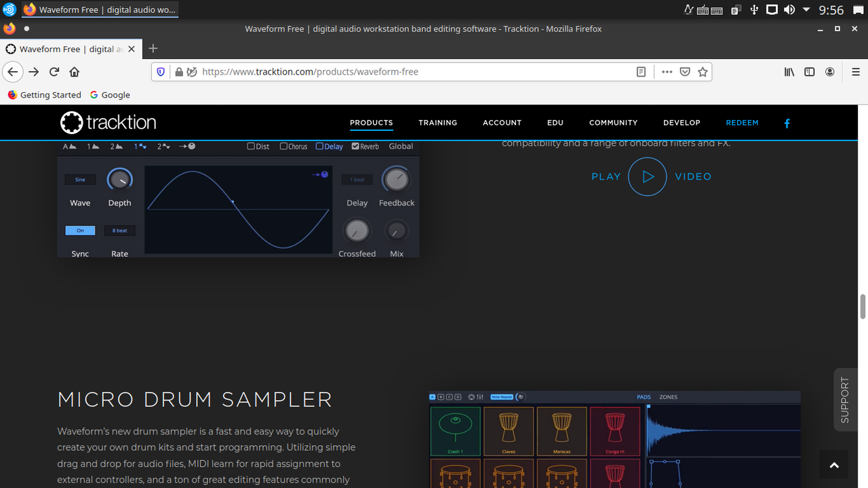
Task: Trigger the Crash 1 drum pad
Action: (x=455, y=431)
